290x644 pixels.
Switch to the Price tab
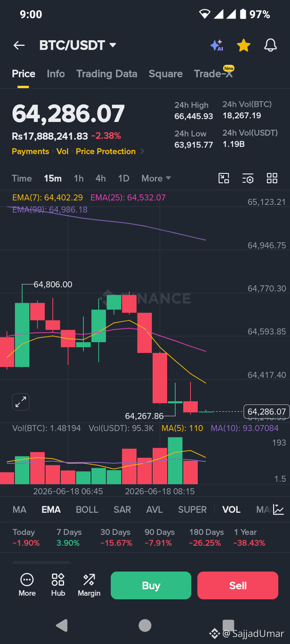(x=23, y=74)
